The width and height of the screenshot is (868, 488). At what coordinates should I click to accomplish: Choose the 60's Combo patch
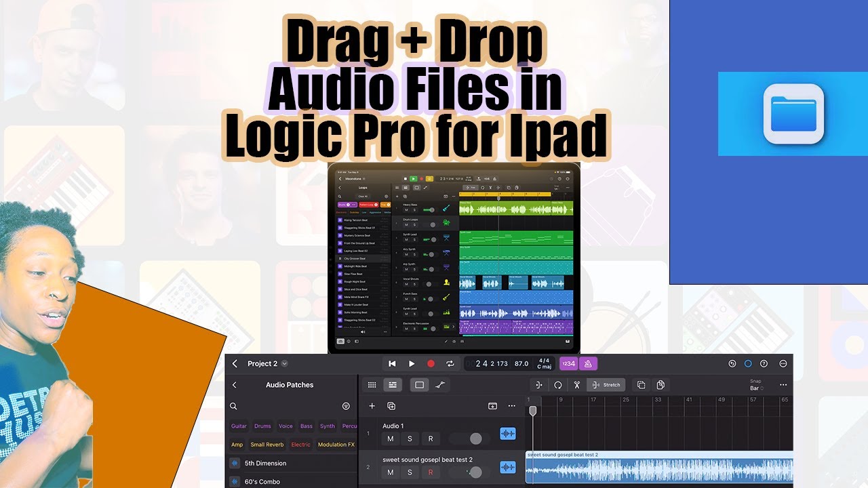point(292,481)
